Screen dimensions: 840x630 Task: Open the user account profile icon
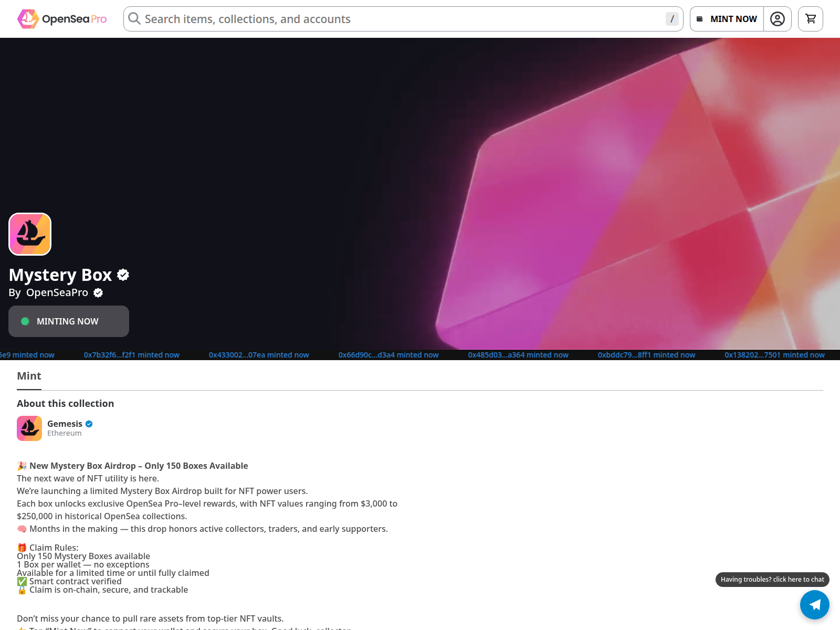pos(778,19)
